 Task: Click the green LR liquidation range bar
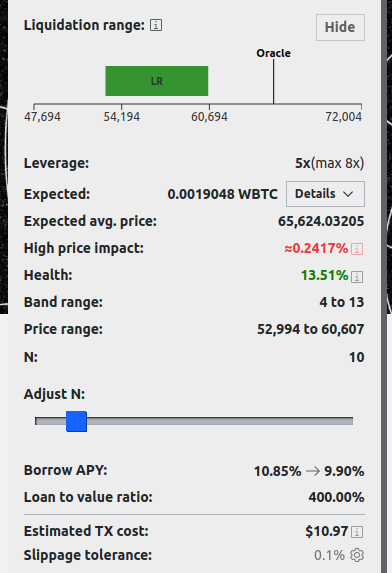pos(157,81)
